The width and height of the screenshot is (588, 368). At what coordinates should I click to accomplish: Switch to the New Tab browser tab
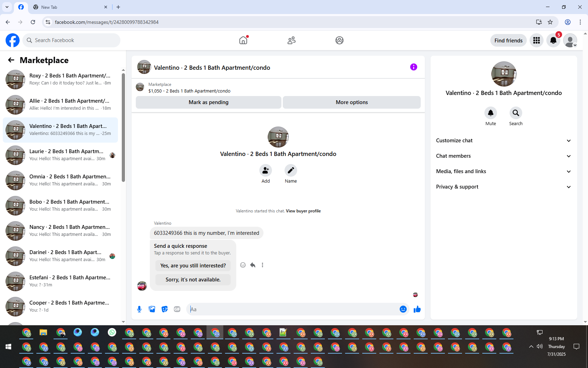70,7
